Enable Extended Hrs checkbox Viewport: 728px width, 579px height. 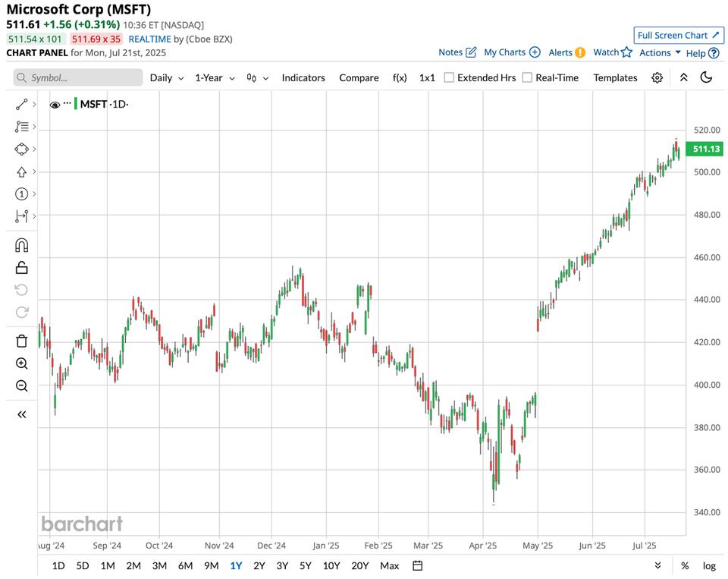449,77
